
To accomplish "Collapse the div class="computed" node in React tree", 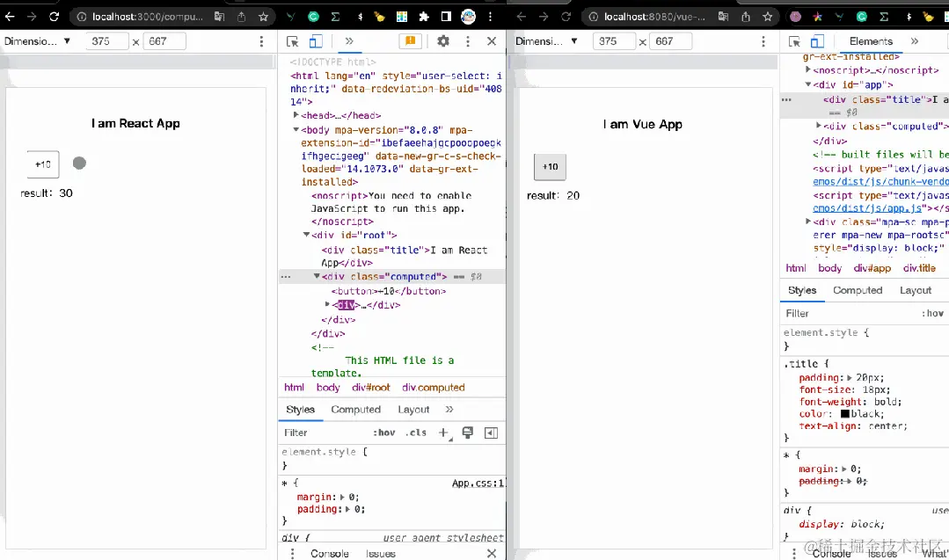I will point(317,276).
